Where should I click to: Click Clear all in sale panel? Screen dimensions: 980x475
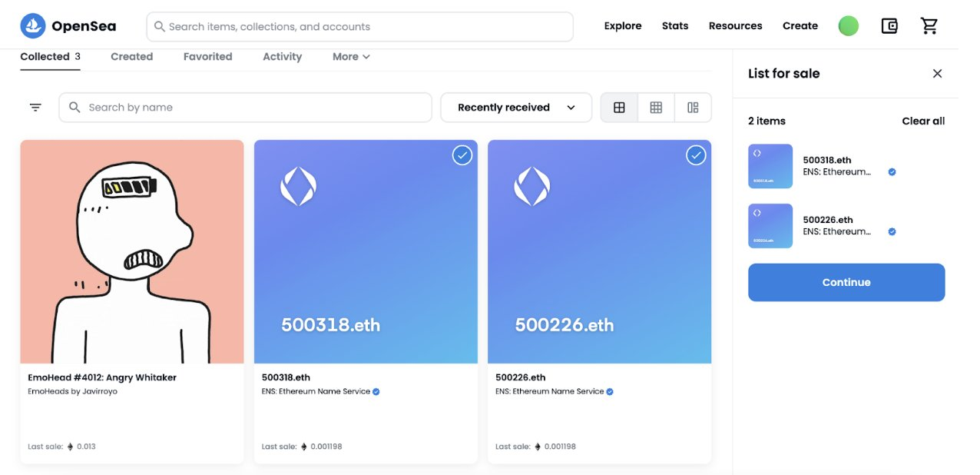coord(923,121)
